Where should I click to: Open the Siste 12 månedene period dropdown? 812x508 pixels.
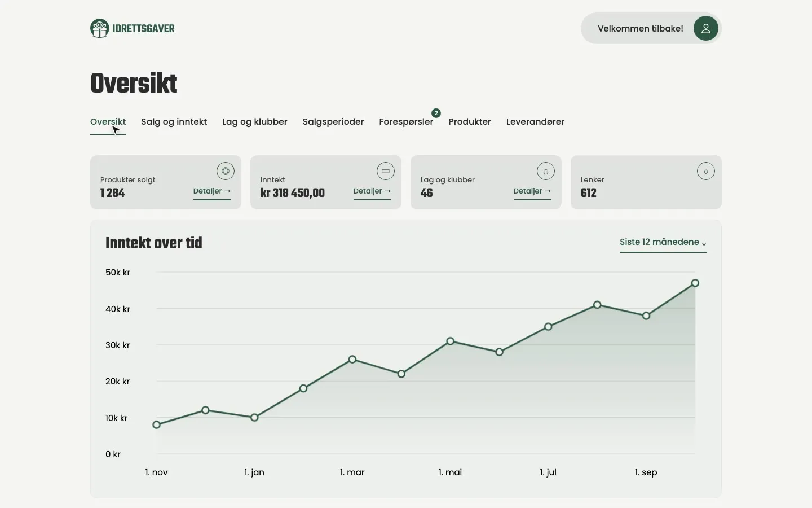[x=663, y=243]
